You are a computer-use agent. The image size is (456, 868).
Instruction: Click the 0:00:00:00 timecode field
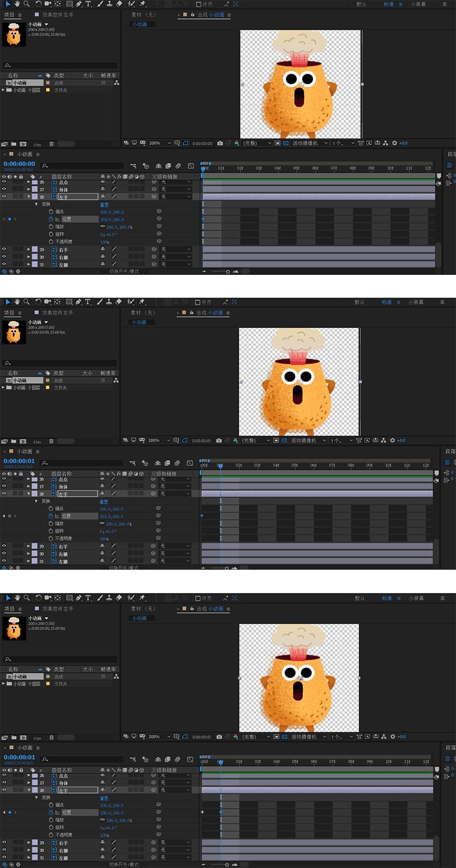[x=19, y=164]
